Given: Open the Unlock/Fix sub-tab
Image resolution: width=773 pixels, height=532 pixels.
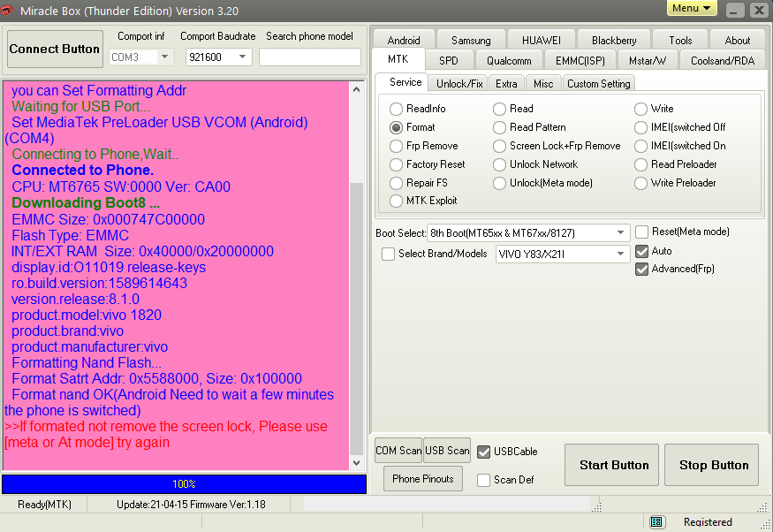Looking at the screenshot, I should (x=459, y=84).
